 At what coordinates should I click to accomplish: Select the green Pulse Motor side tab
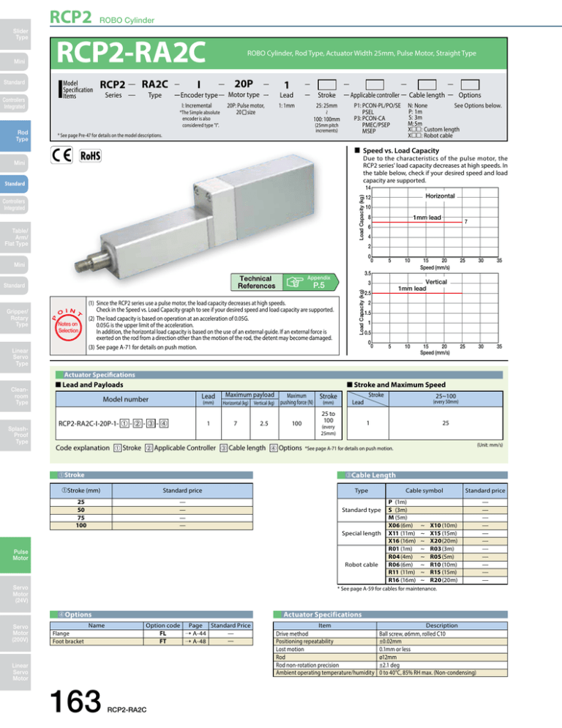click(x=15, y=555)
